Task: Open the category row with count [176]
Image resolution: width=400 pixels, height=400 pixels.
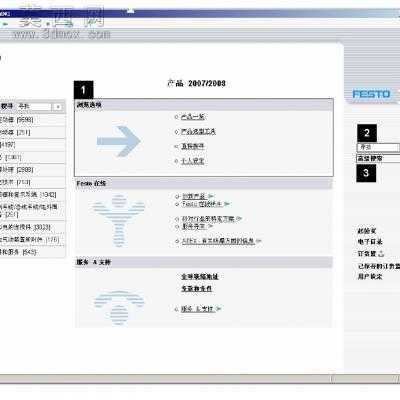Action: [x=32, y=239]
